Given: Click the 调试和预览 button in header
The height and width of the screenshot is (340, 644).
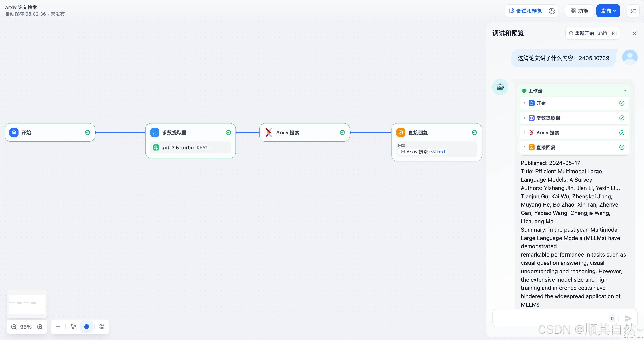Looking at the screenshot, I should [x=525, y=11].
